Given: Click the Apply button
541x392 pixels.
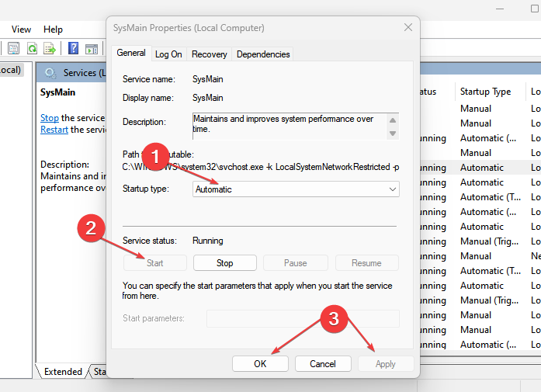Looking at the screenshot, I should point(386,364).
